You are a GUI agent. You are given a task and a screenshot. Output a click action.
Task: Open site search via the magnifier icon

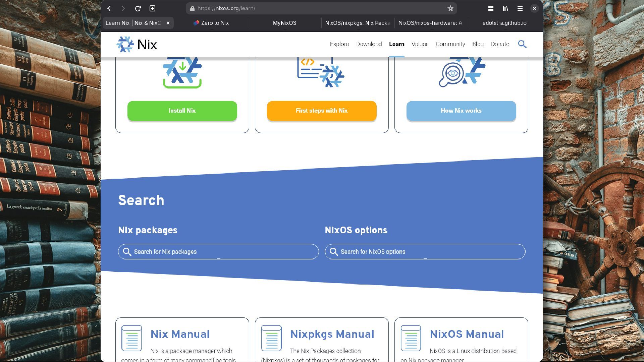point(522,44)
